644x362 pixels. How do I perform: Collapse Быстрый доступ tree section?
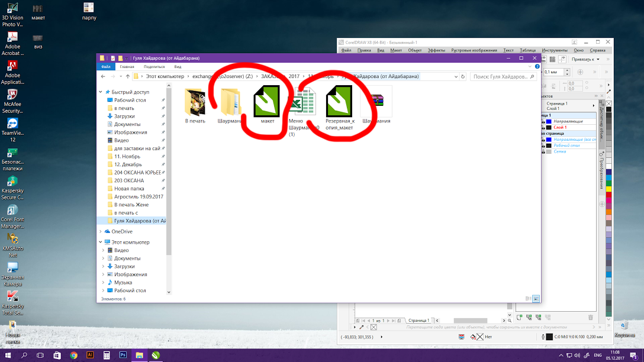click(x=101, y=92)
